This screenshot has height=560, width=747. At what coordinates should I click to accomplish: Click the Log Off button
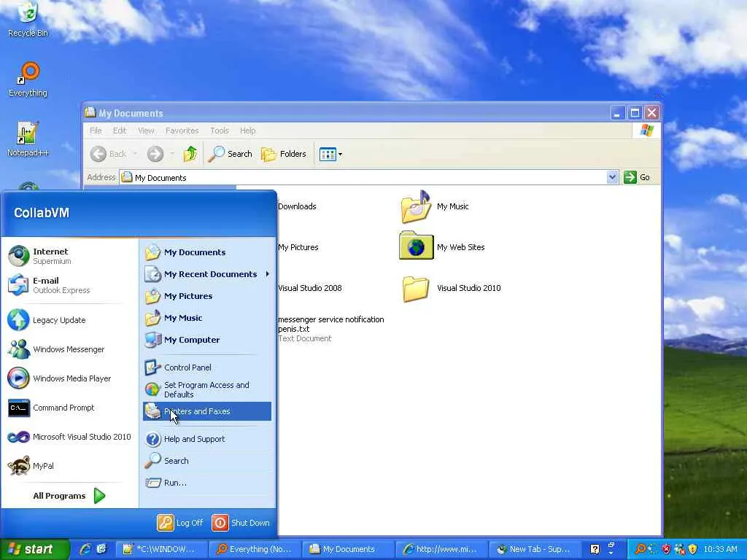(181, 523)
